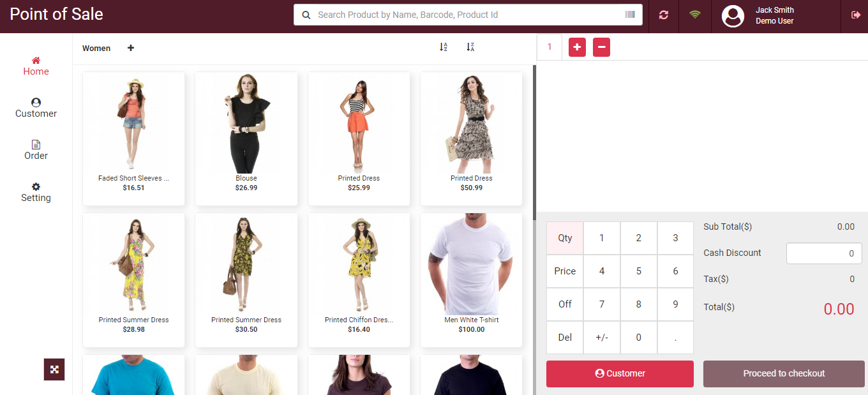Viewport: 868px width, 395px height.
Task: Select Qty mode on keypad
Action: pos(565,238)
